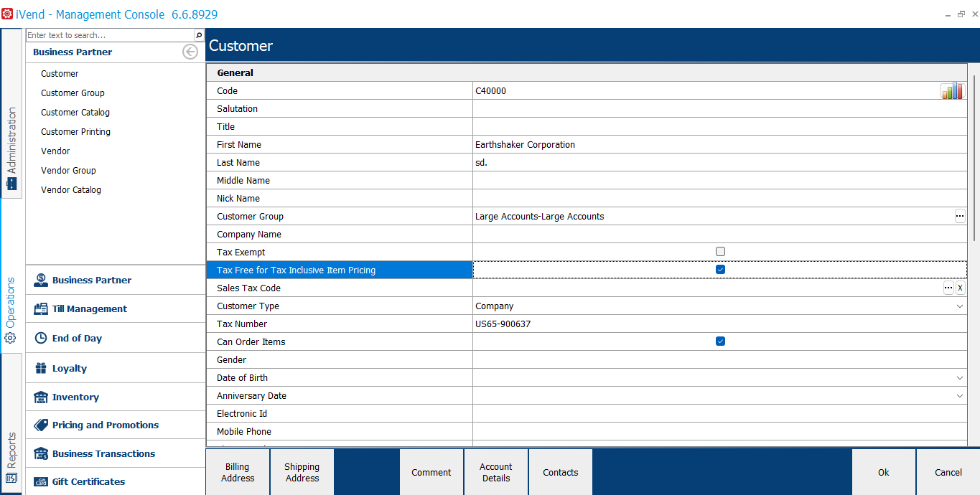Click the Company Name field
980x495 pixels.
click(x=719, y=234)
